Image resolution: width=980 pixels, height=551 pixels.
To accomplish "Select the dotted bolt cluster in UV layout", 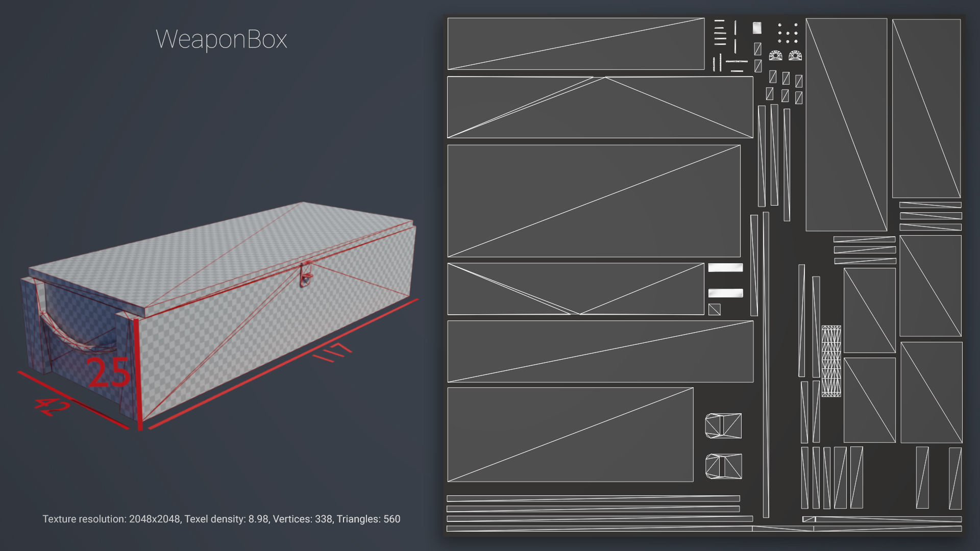I will coord(788,33).
